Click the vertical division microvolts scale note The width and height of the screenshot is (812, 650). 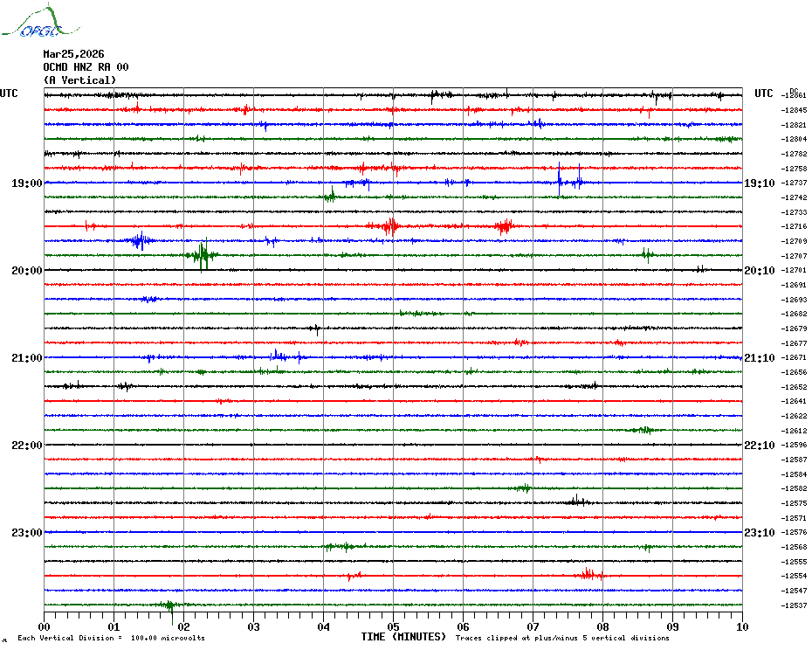[111, 639]
